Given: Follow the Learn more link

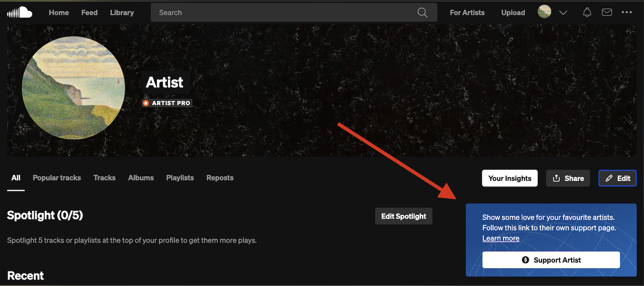Looking at the screenshot, I should click(501, 238).
